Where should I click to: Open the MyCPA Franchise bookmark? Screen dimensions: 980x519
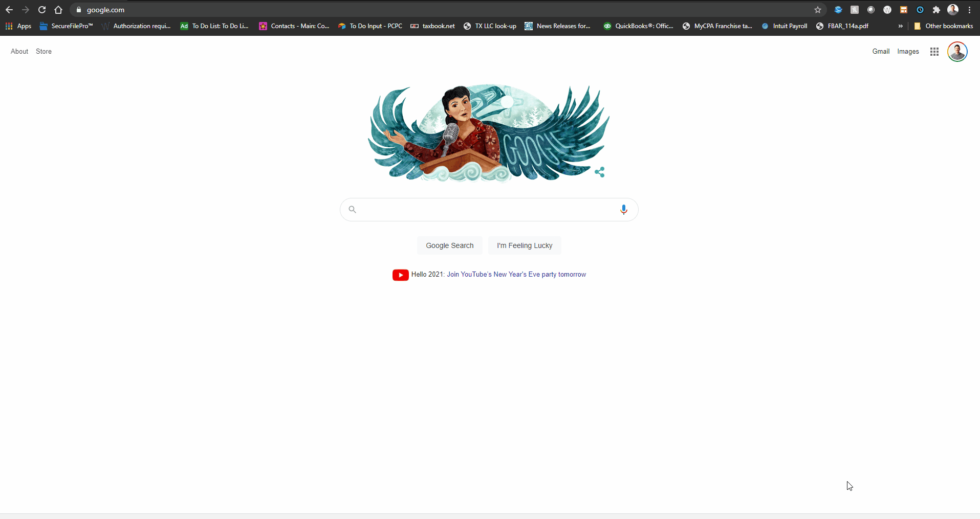point(717,26)
